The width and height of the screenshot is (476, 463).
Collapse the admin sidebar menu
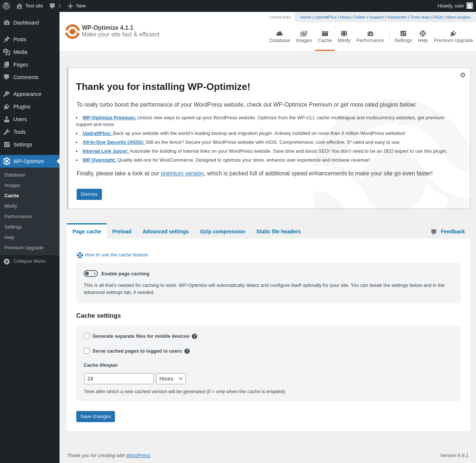[x=30, y=261]
